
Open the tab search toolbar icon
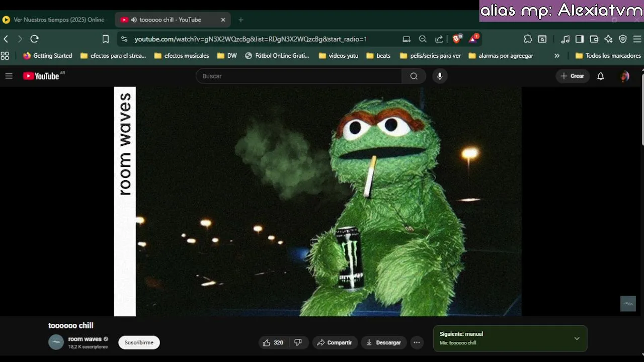542,39
